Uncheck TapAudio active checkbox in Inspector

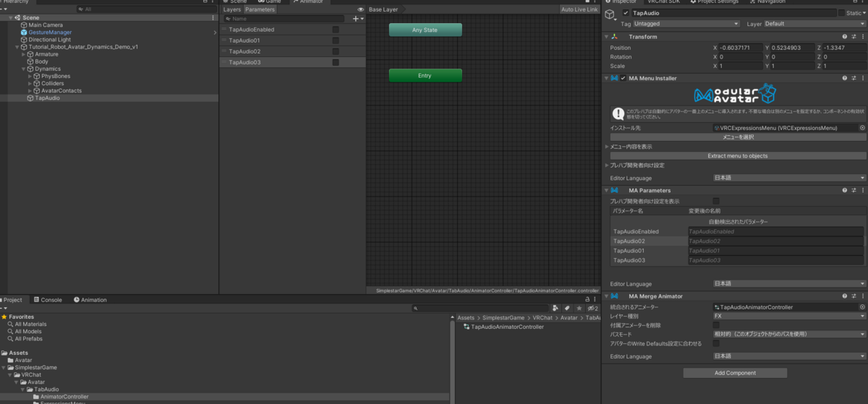pyautogui.click(x=626, y=14)
